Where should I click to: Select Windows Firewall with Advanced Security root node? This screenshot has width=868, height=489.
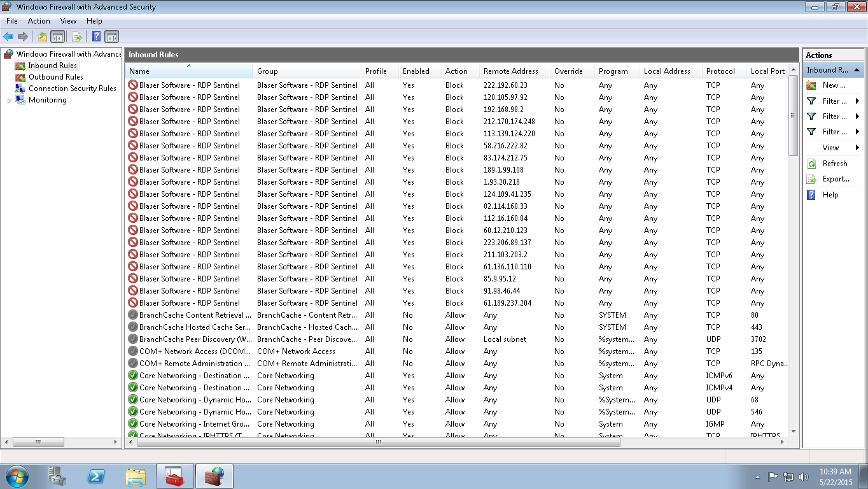[69, 54]
